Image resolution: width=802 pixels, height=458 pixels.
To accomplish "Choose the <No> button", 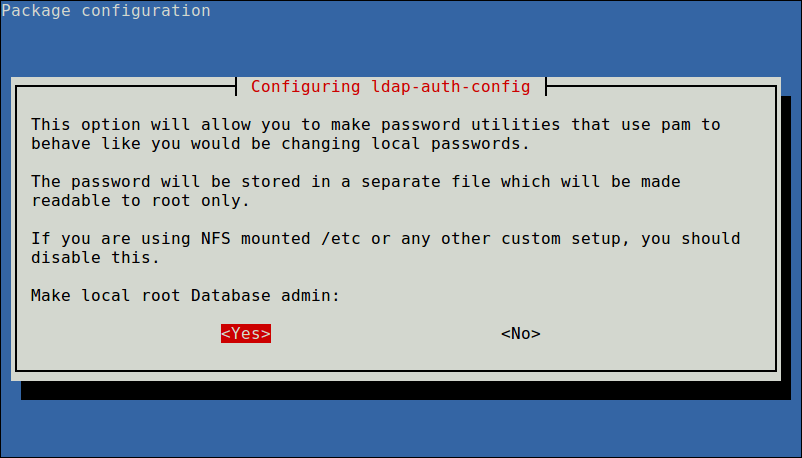I will pyautogui.click(x=520, y=334).
